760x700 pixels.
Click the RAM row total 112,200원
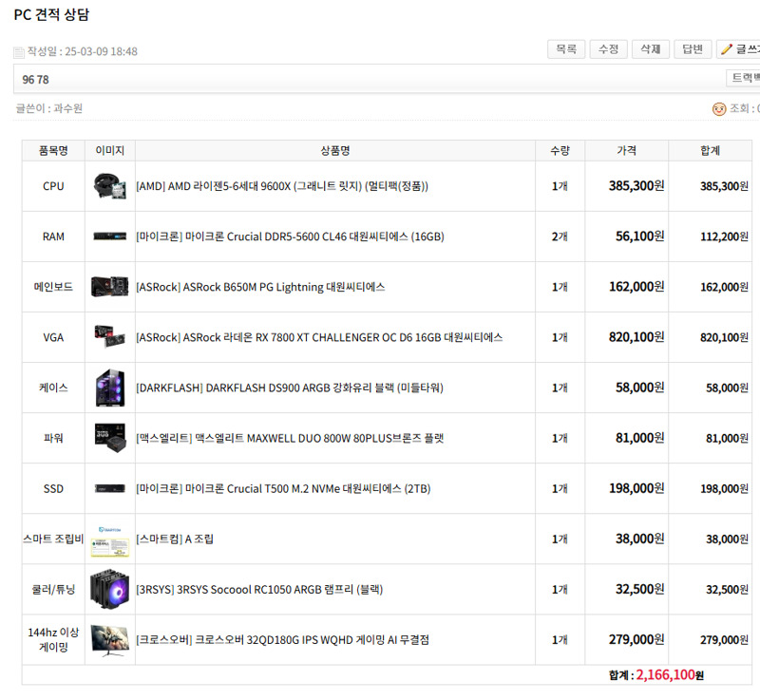pos(724,236)
